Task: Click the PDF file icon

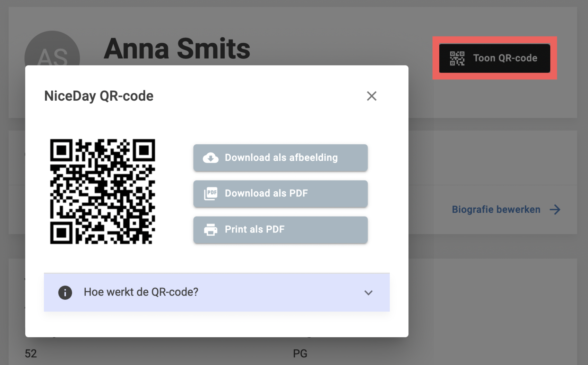Action: click(210, 194)
